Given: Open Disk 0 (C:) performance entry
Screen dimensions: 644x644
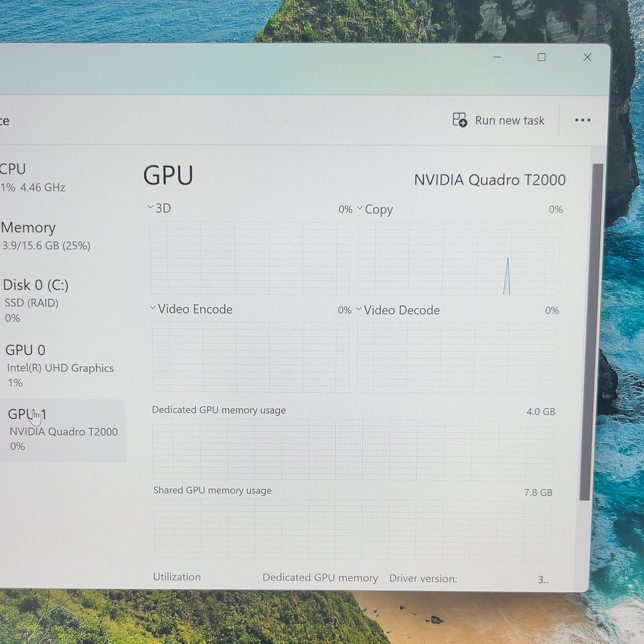Looking at the screenshot, I should (x=37, y=301).
